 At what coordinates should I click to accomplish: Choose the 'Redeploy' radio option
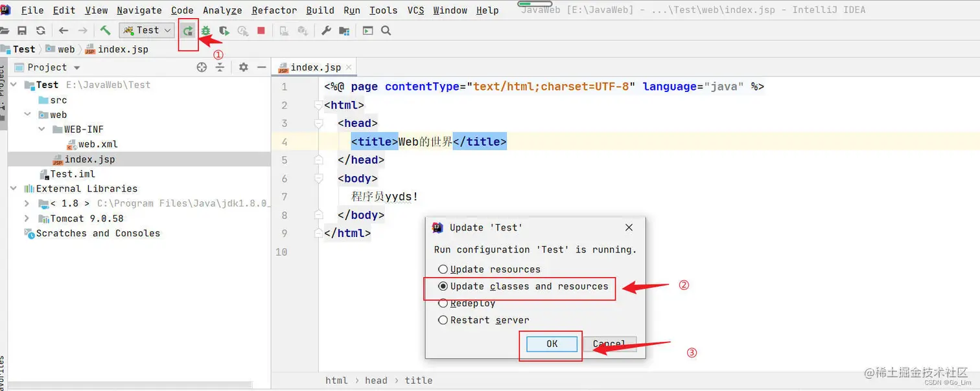click(x=443, y=303)
